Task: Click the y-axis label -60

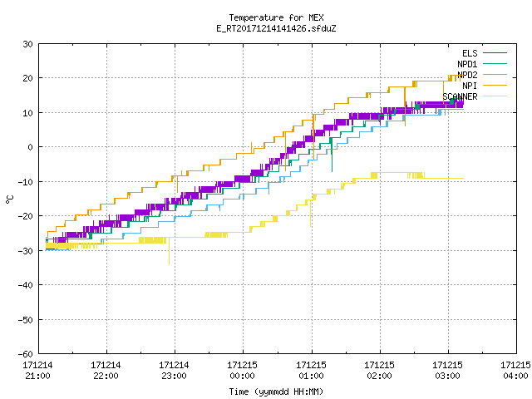Action: (26, 354)
